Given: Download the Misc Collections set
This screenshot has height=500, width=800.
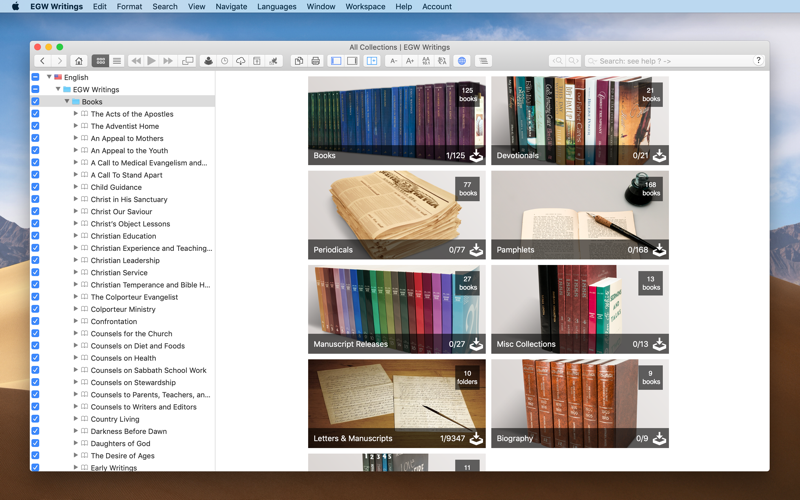Looking at the screenshot, I should click(x=659, y=344).
